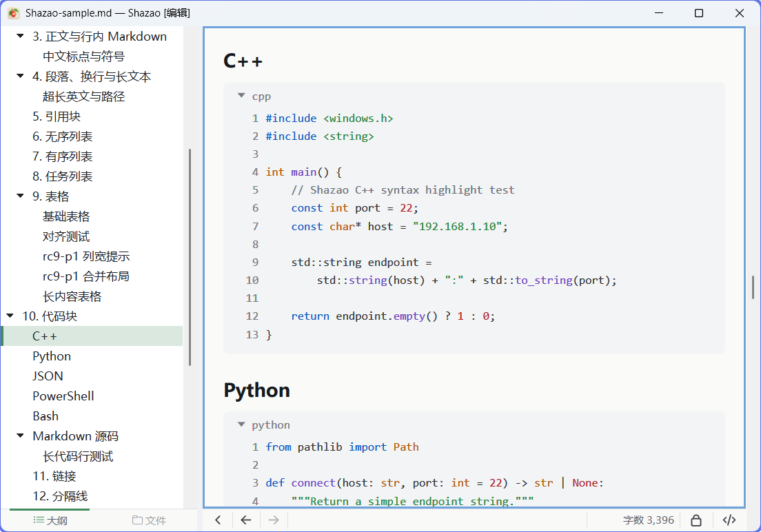Screen dimensions: 761x532
Task: Go to 12. 分隔线 outline entry
Action: coord(60,496)
